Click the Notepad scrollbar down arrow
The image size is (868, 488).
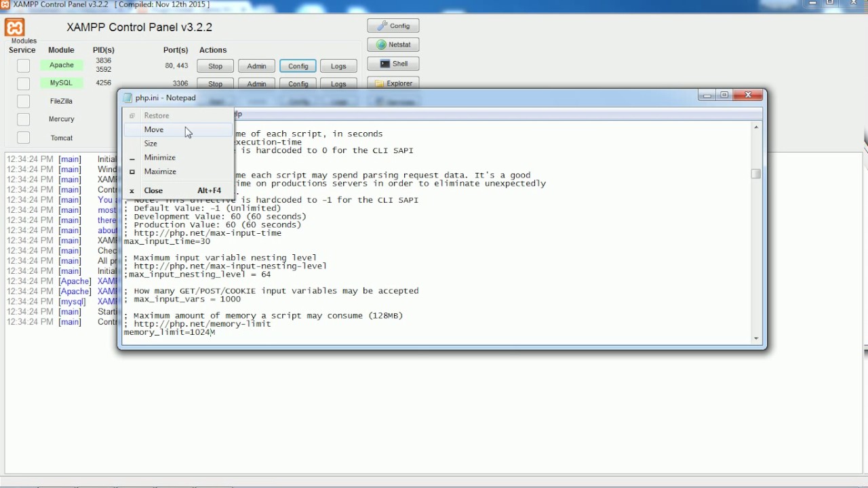pos(756,338)
